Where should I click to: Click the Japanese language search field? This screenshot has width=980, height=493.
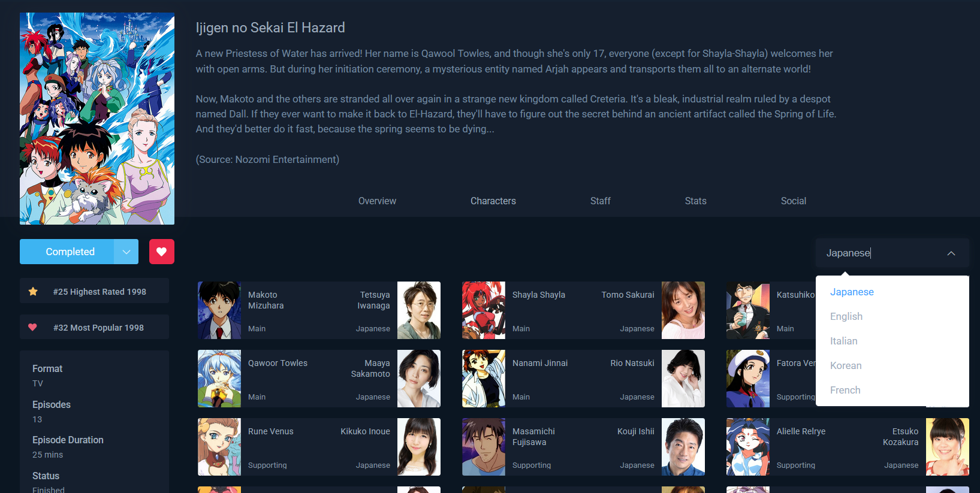[875, 253]
